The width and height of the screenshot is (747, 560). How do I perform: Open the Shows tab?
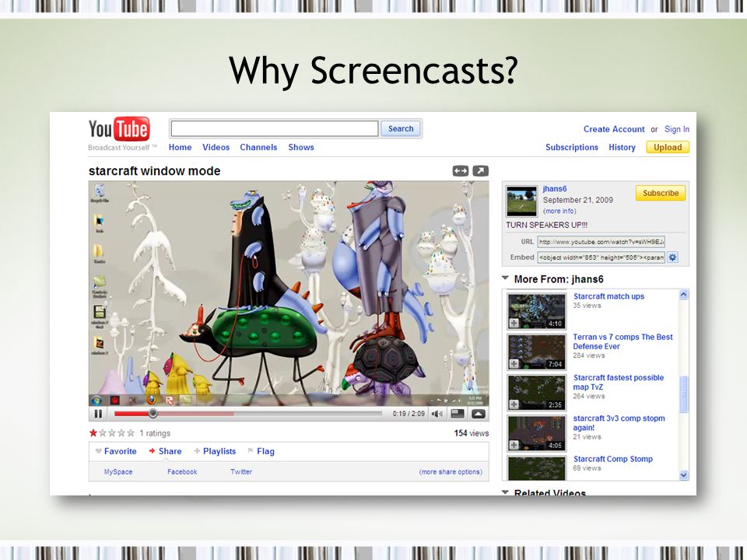click(x=301, y=147)
